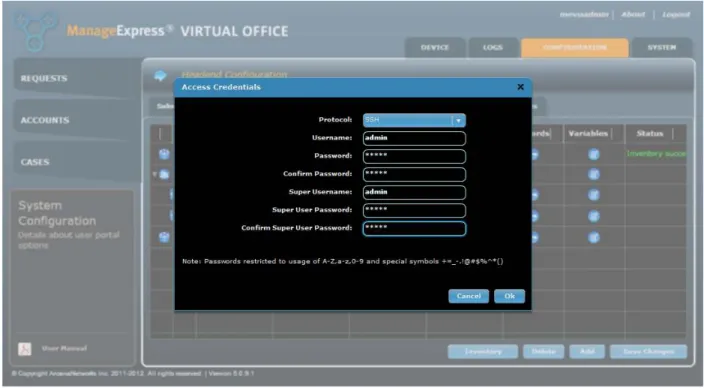Click the copyright version footer text
Viewport: 704px width, 388px height.
coord(133,374)
